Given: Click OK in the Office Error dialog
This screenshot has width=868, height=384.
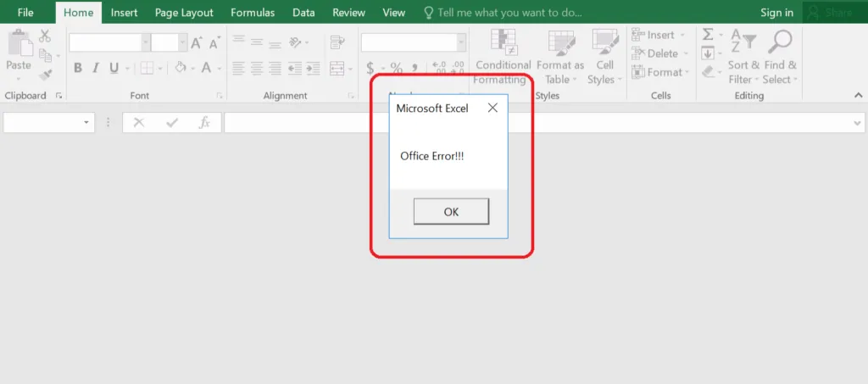Looking at the screenshot, I should click(451, 212).
